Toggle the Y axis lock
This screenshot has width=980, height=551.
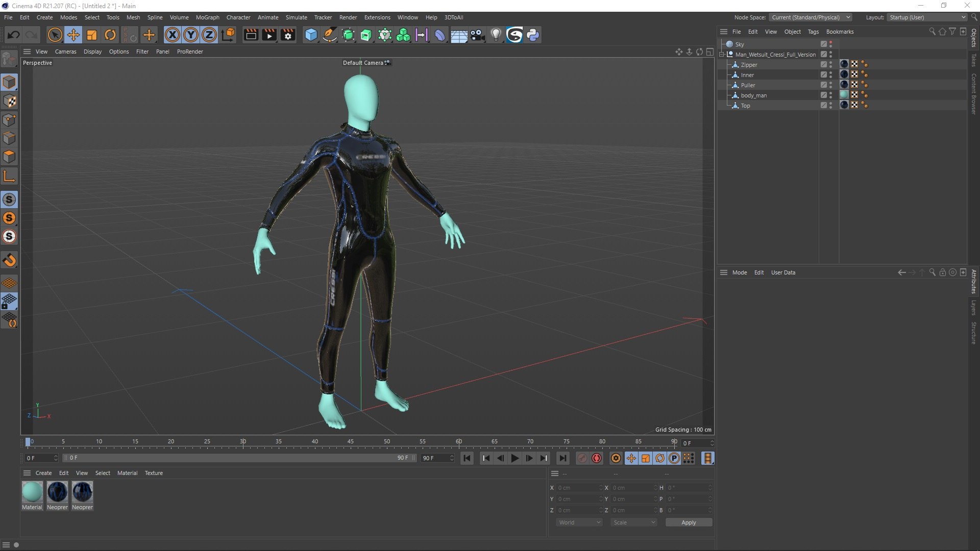click(x=191, y=35)
